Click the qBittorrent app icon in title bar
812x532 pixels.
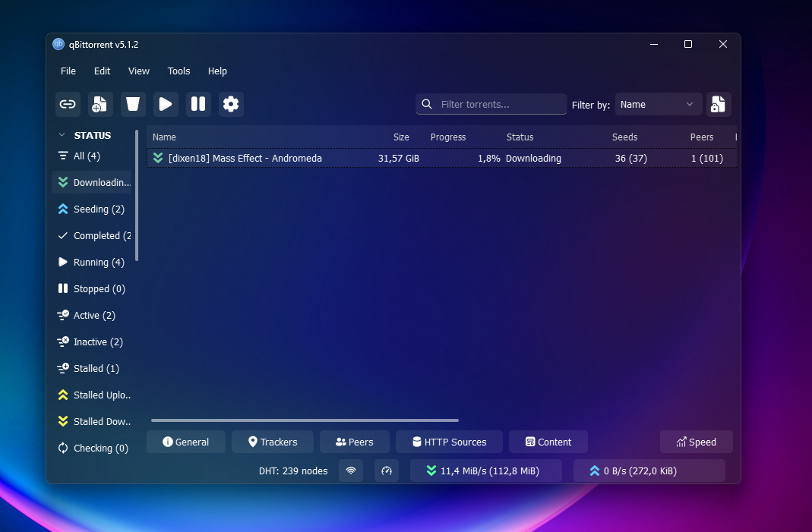click(x=58, y=44)
